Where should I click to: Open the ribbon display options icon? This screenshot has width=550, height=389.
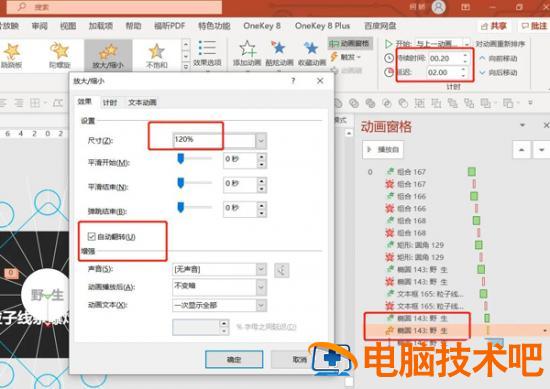(x=465, y=7)
